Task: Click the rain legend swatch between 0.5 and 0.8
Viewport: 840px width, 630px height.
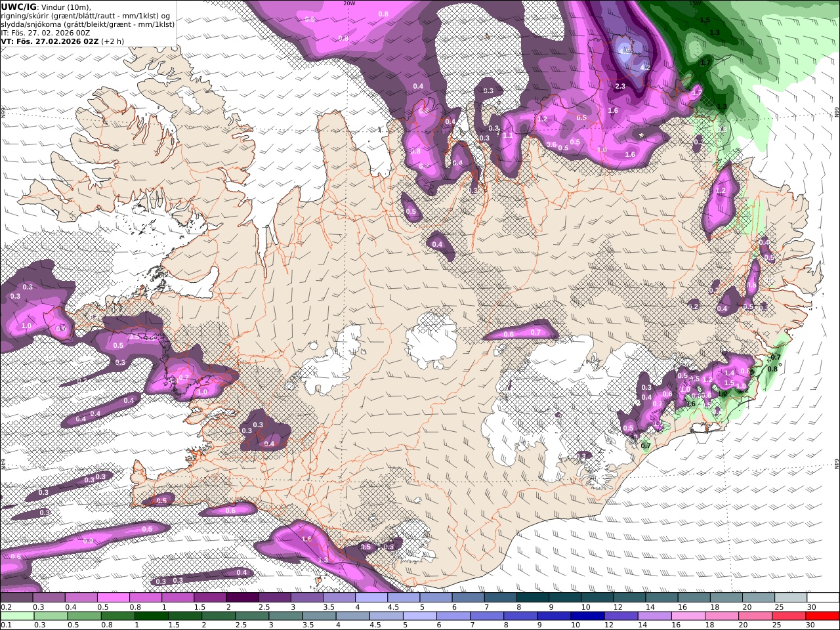Action: pos(84,616)
